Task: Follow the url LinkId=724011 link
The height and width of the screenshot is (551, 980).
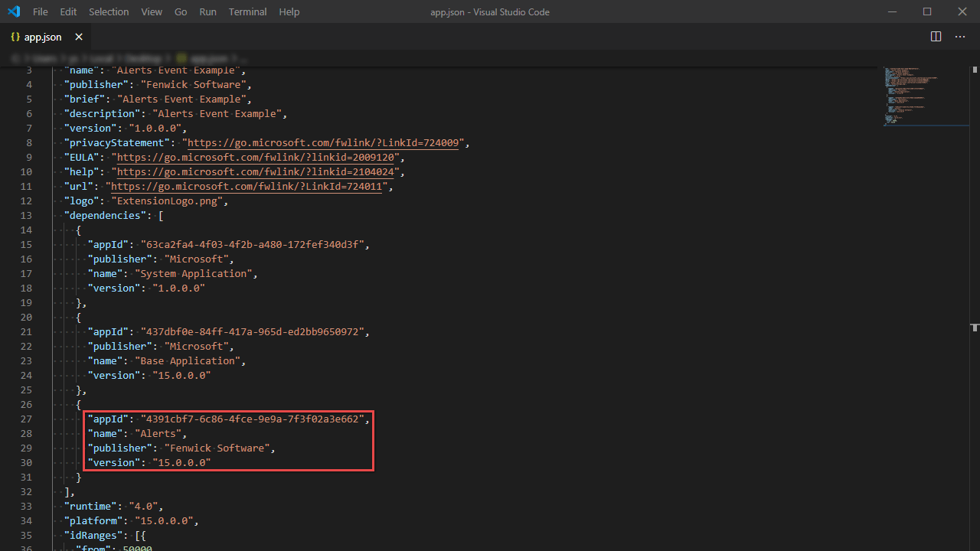Action: point(247,187)
